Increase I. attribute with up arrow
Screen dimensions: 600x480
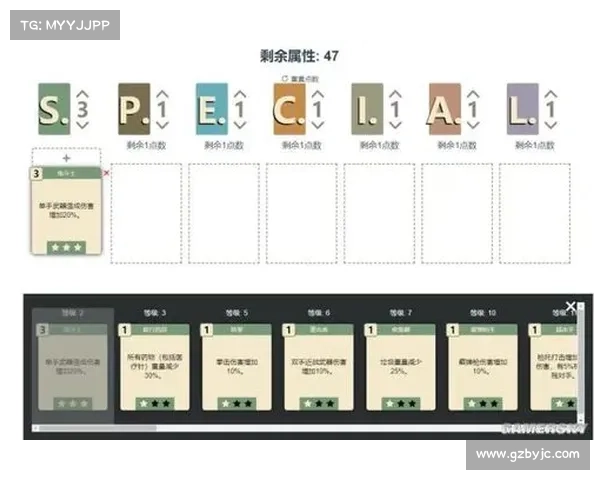(x=396, y=94)
